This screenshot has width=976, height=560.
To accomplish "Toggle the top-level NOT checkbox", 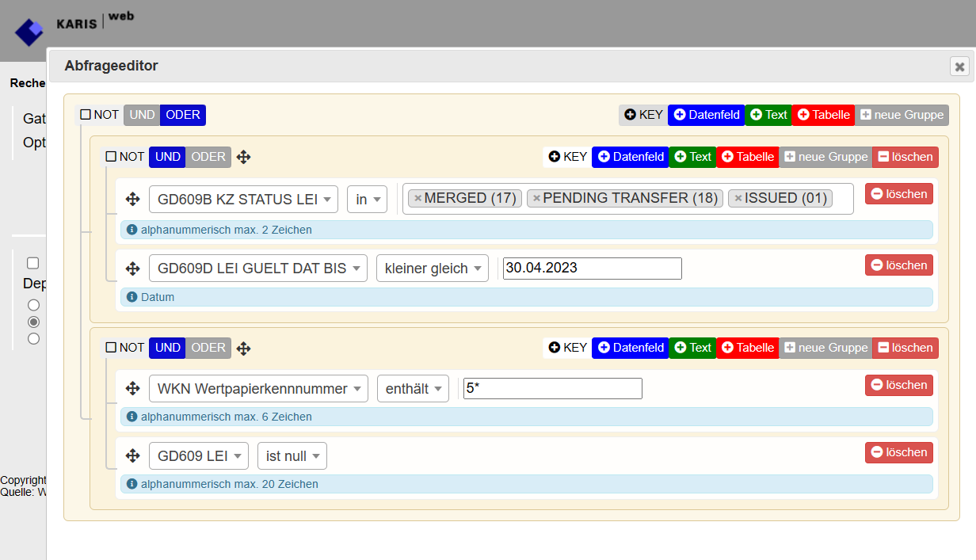I will point(86,115).
